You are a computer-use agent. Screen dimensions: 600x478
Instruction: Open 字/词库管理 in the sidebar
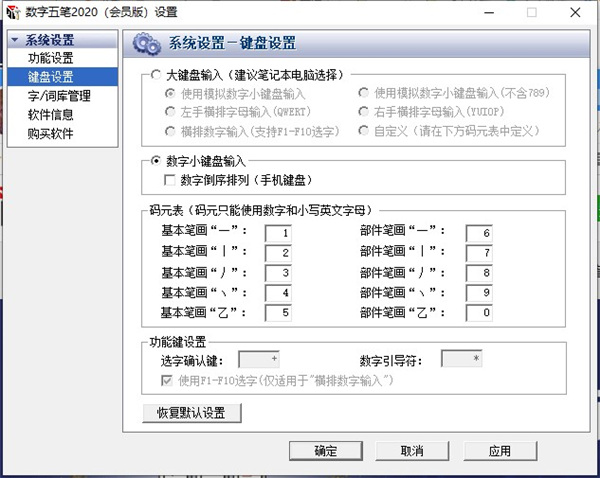tap(58, 96)
